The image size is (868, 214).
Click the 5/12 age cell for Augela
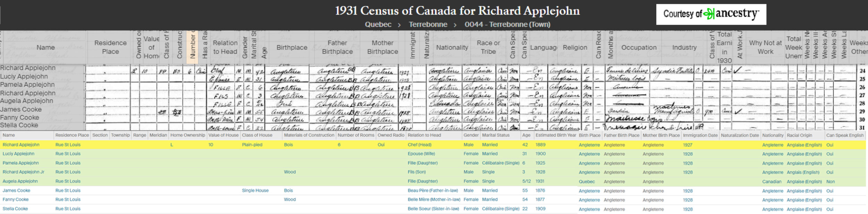tap(526, 181)
